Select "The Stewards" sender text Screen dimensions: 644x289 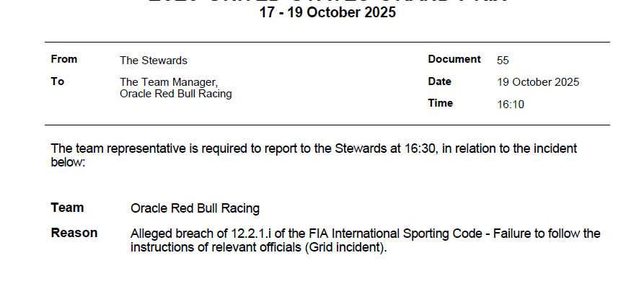click(153, 61)
